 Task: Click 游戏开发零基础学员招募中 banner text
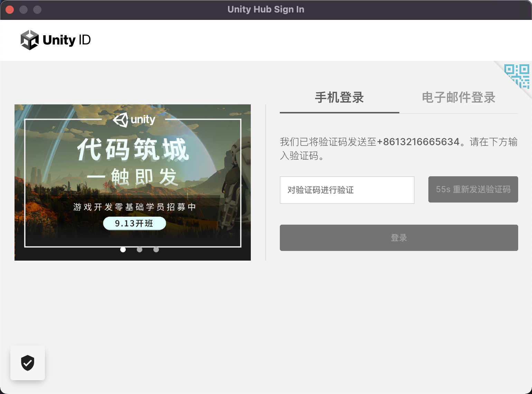135,207
